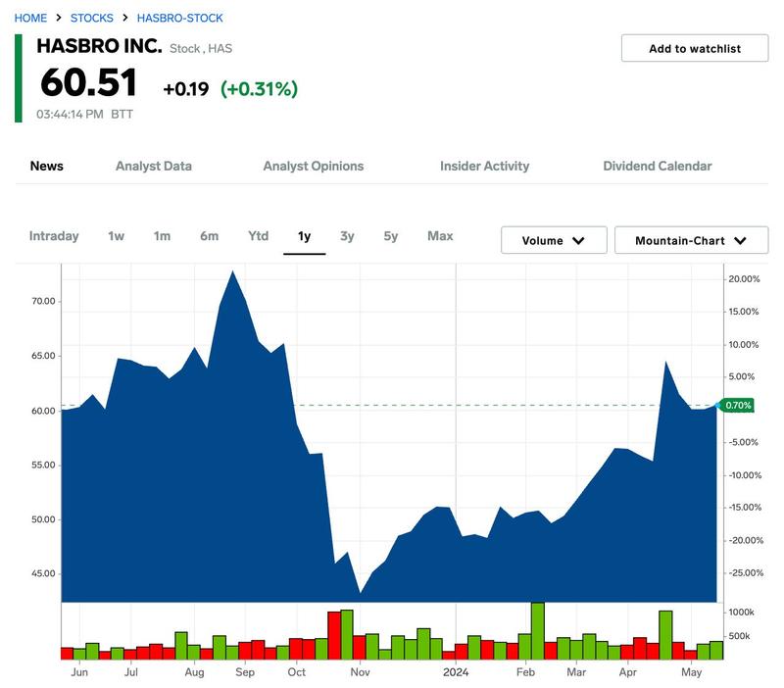This screenshot has width=784, height=688.
Task: Switch chart range to 1w
Action: tap(116, 236)
